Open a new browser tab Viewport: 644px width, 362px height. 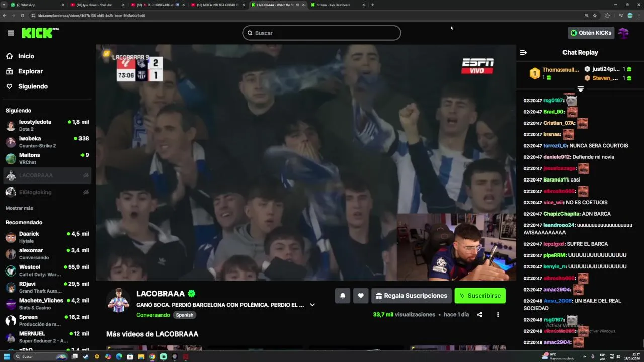[x=372, y=5]
